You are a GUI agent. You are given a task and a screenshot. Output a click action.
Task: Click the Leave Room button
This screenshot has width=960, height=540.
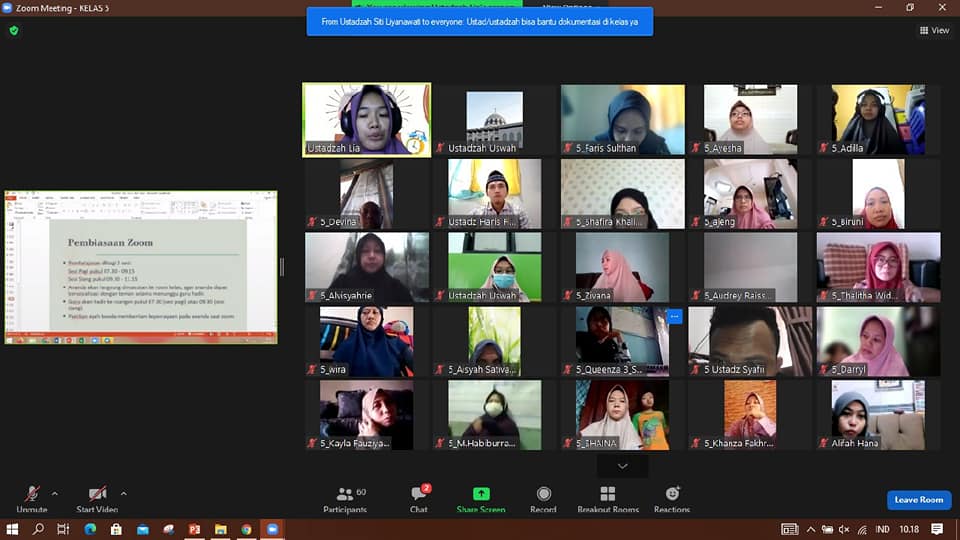(x=918, y=500)
